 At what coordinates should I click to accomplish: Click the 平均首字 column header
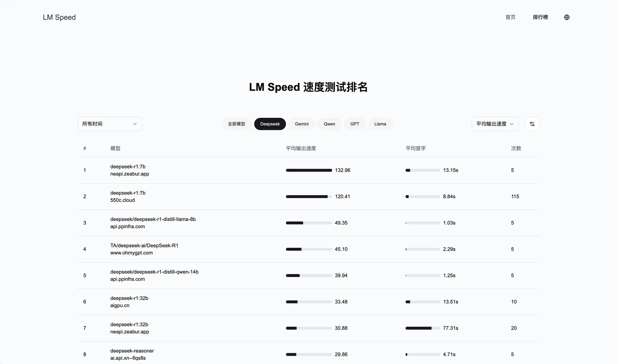[x=416, y=148]
